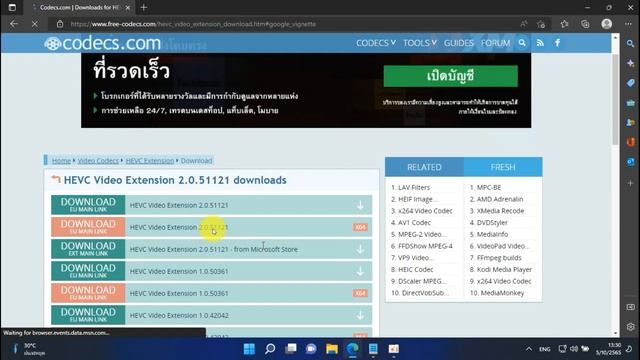Open Edge sidebar Outlook icon
640x360 pixels.
[631, 162]
